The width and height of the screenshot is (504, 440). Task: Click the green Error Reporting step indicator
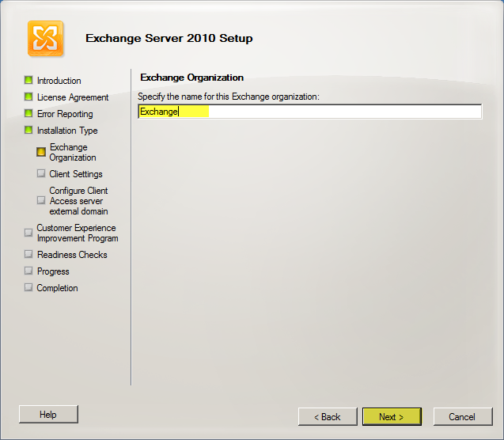tap(28, 113)
